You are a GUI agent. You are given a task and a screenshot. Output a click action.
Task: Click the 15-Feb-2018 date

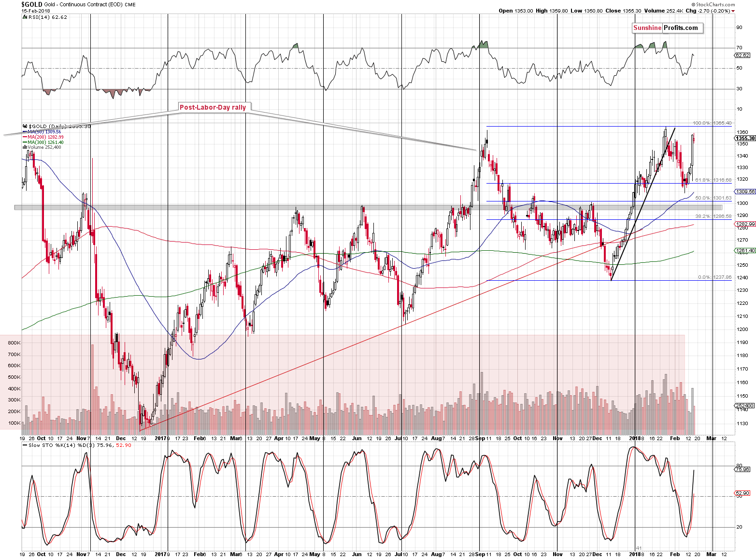[x=36, y=11]
